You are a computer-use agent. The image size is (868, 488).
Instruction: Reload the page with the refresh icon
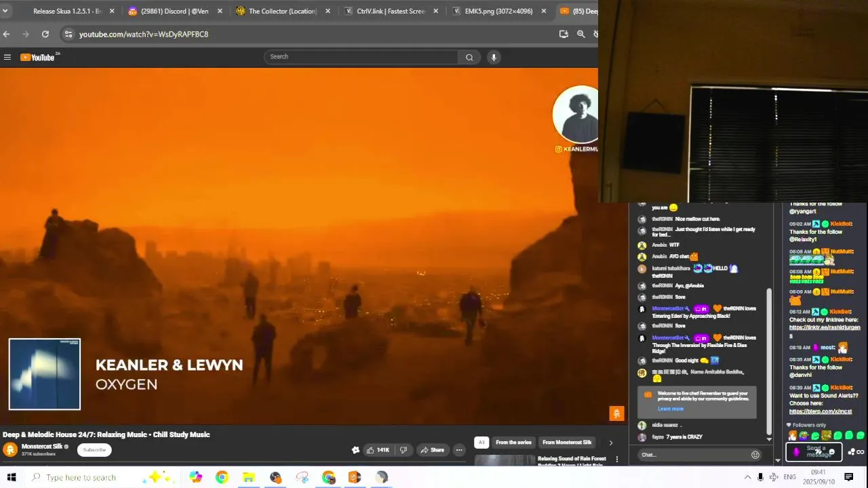pyautogui.click(x=45, y=34)
